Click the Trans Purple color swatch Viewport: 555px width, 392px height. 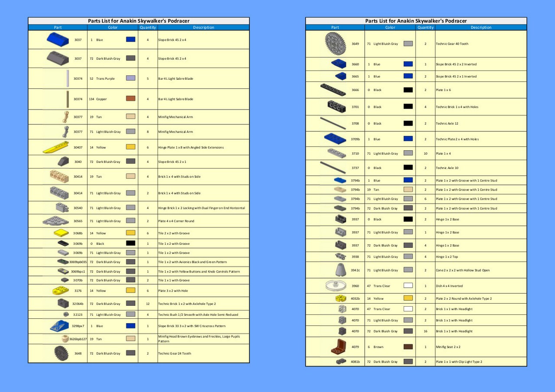pyautogui.click(x=131, y=78)
